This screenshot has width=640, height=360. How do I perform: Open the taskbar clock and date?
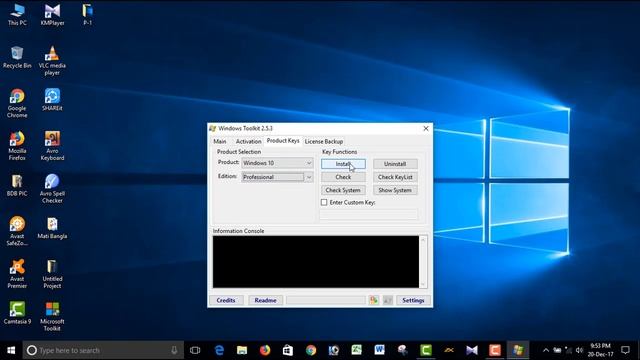(600, 350)
